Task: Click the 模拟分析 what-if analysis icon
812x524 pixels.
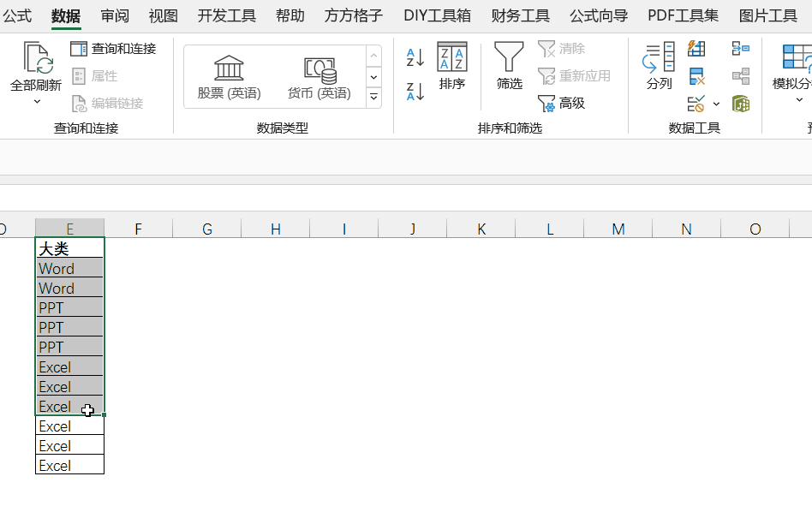Action: pos(797,57)
